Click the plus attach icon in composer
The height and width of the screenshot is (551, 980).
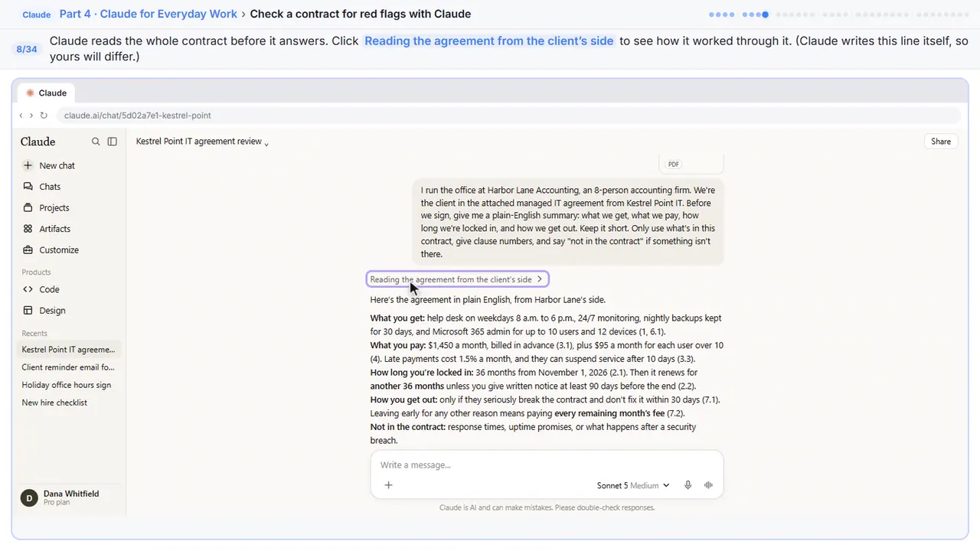coord(388,485)
